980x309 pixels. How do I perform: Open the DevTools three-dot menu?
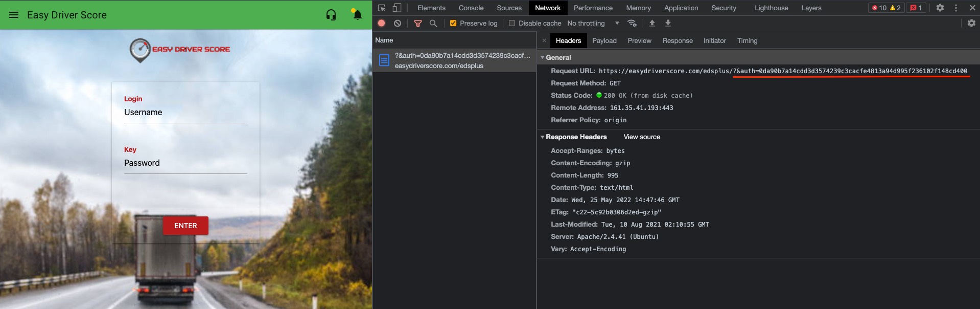click(956, 8)
